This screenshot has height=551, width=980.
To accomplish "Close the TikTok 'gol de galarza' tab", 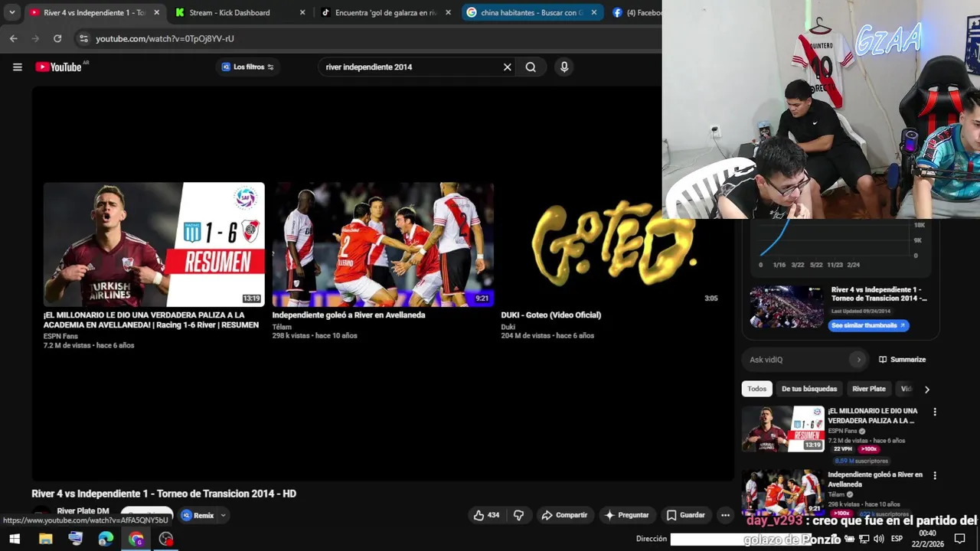I will pos(448,12).
